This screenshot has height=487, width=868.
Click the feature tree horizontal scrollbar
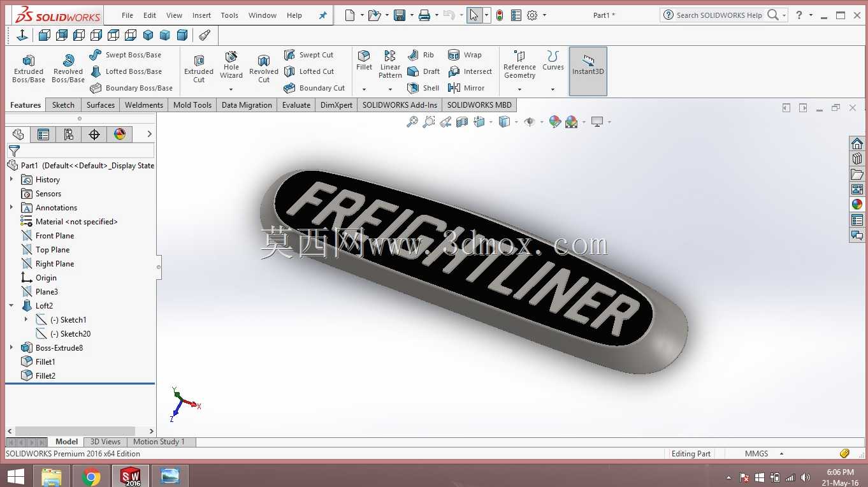click(75, 432)
